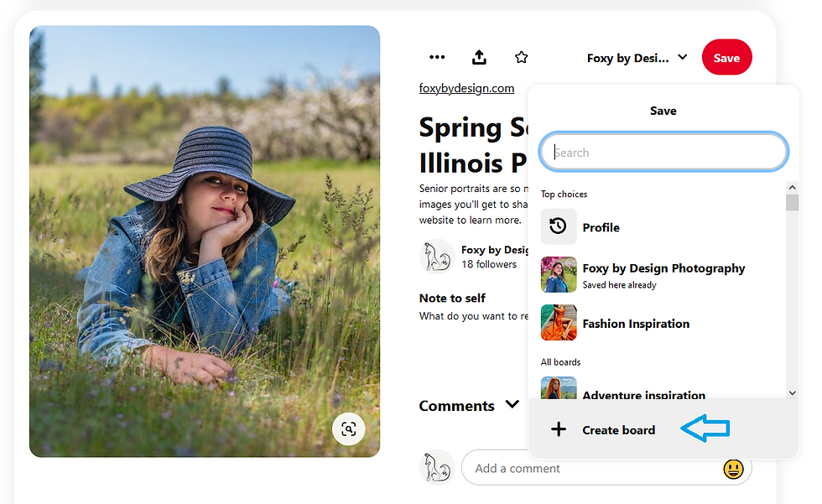
Task: Click the scroll-down arrow in the board list
Action: [x=792, y=392]
